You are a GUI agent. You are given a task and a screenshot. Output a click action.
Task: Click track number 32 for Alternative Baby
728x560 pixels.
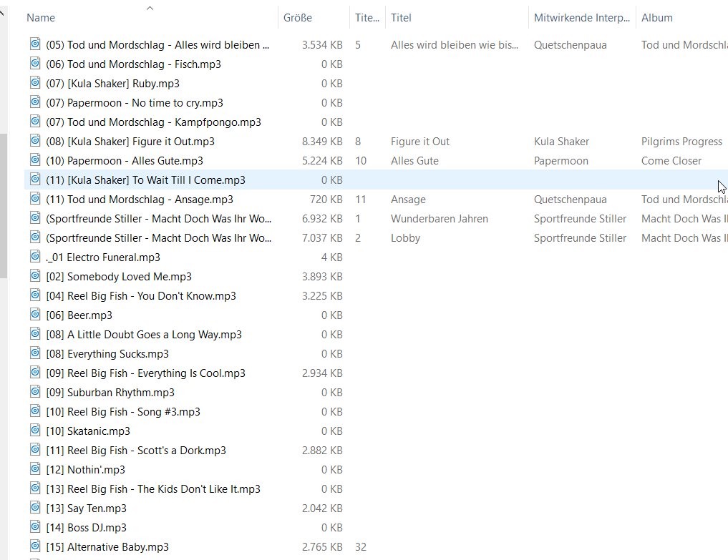coord(361,547)
